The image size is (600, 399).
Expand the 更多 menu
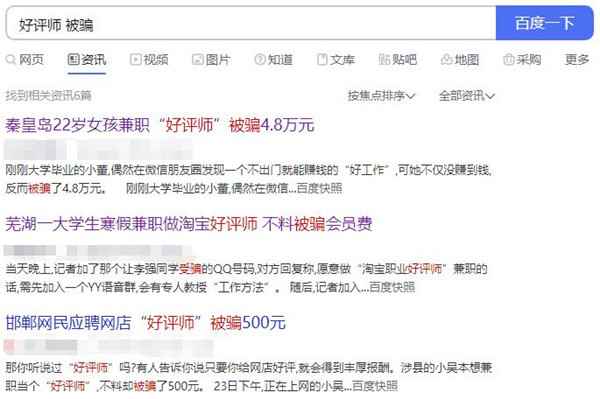[x=577, y=60]
